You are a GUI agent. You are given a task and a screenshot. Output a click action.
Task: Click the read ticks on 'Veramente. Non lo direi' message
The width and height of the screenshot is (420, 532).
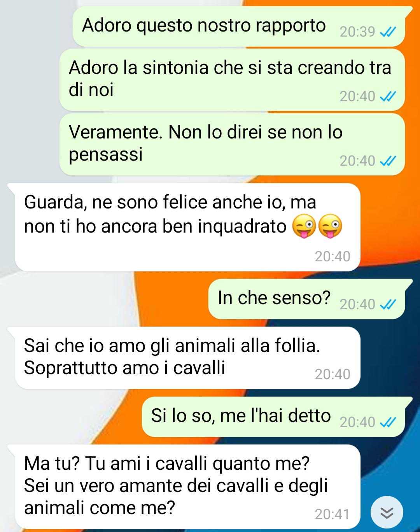point(388,161)
